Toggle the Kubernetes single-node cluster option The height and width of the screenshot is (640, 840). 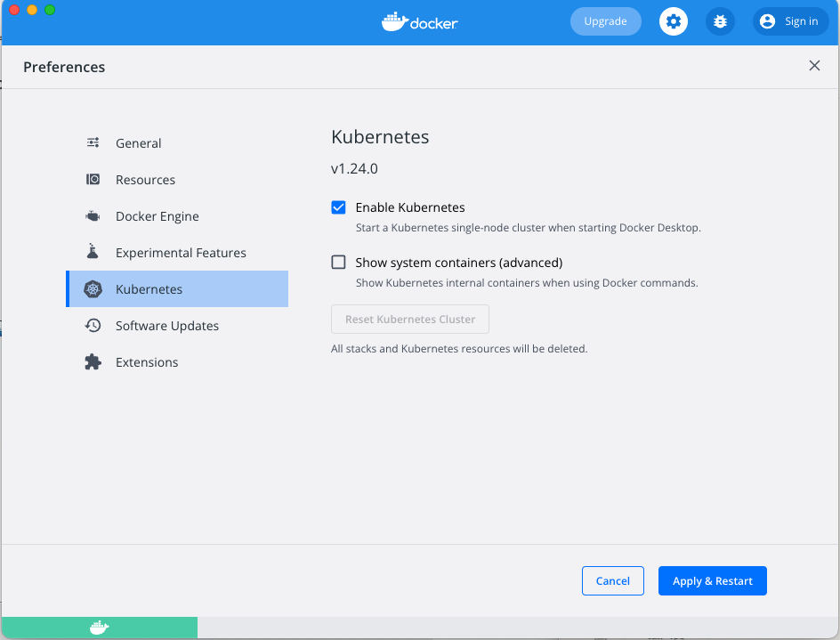tap(338, 207)
